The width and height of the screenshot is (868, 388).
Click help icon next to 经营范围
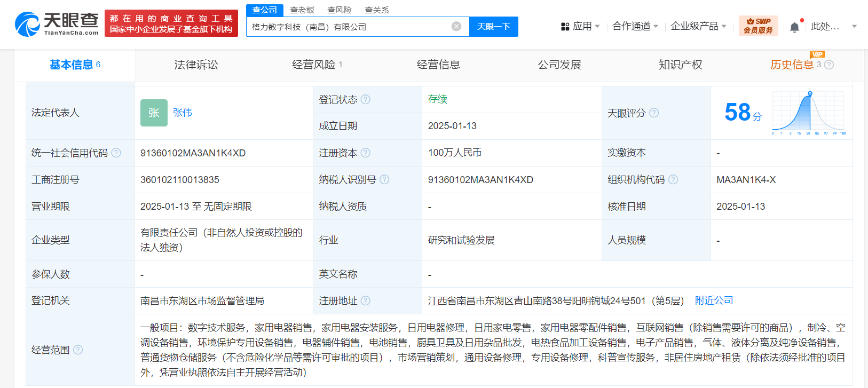(x=78, y=350)
